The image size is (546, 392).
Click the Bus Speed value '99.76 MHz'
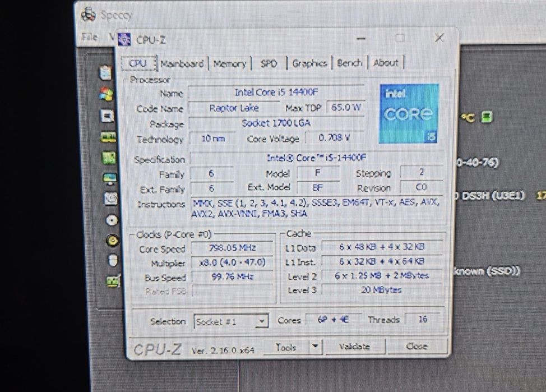click(x=232, y=276)
